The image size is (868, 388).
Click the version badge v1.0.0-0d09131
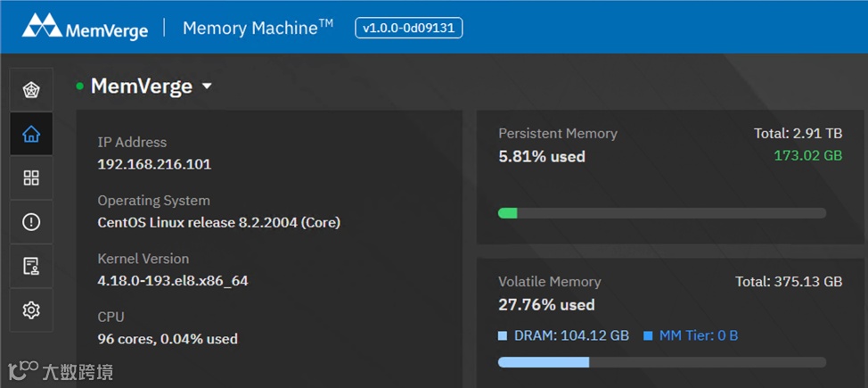408,28
